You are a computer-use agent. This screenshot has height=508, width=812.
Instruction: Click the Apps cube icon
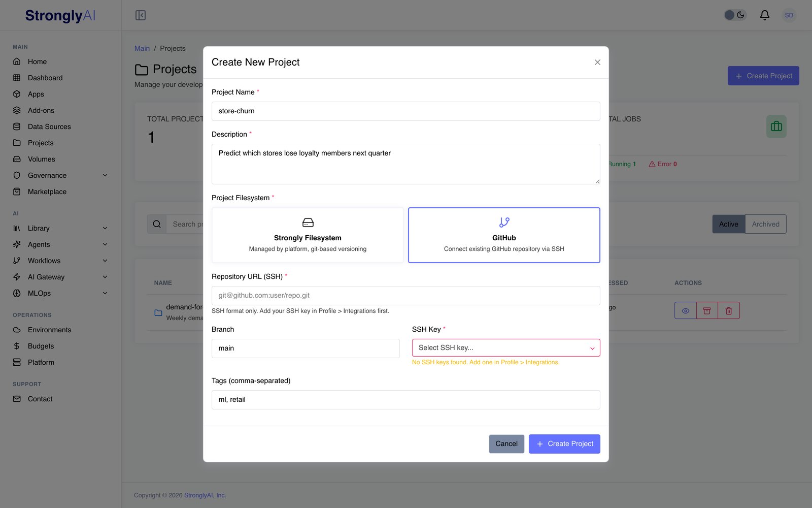pyautogui.click(x=17, y=94)
